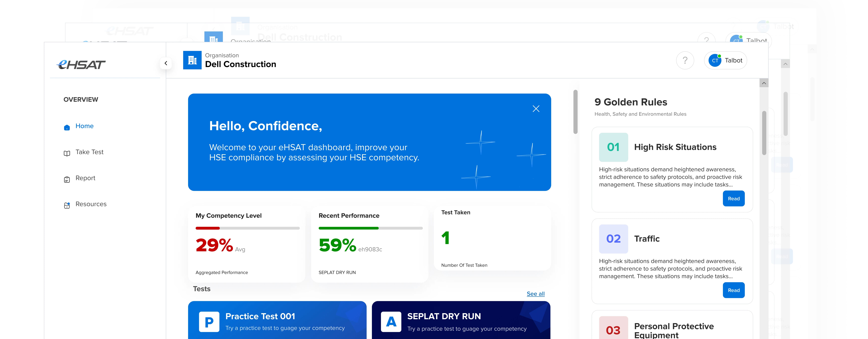
Task: Click the Dell Construction organisation building icon
Action: pos(192,60)
